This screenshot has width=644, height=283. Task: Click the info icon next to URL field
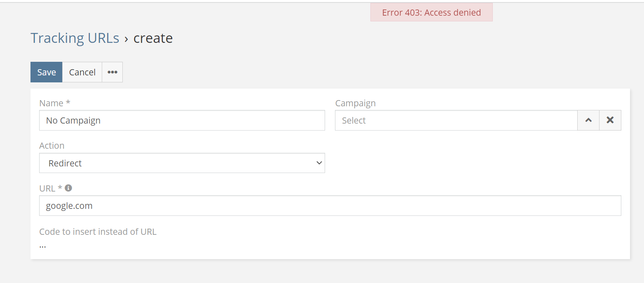point(69,188)
